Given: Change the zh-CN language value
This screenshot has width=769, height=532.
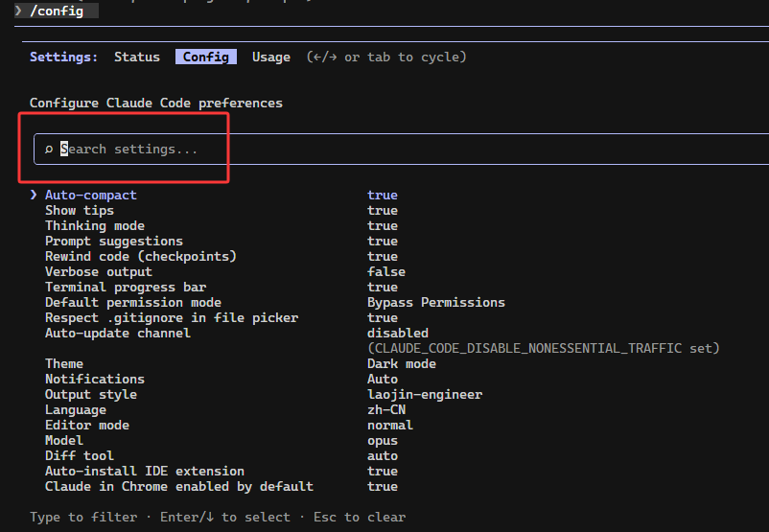Looking at the screenshot, I should (386, 410).
